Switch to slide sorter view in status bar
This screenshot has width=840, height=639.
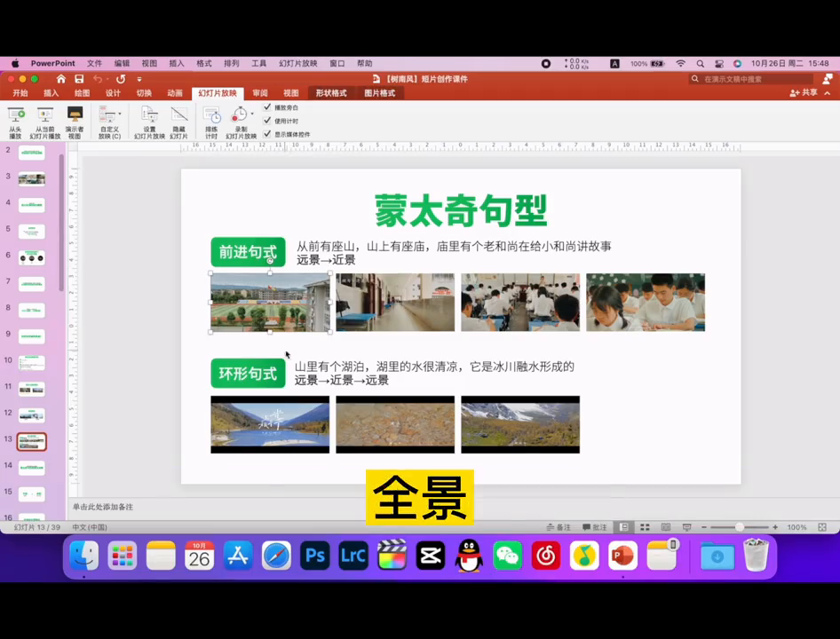tap(645, 527)
